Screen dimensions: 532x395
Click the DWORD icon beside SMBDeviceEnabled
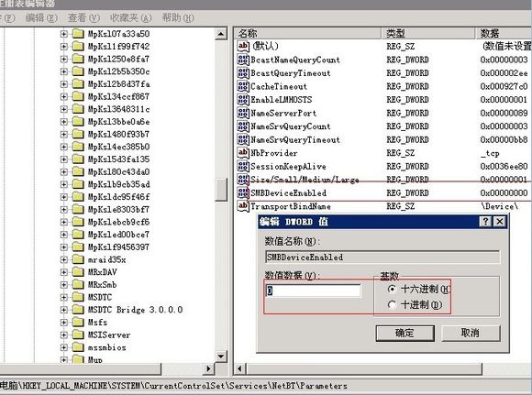click(x=243, y=193)
